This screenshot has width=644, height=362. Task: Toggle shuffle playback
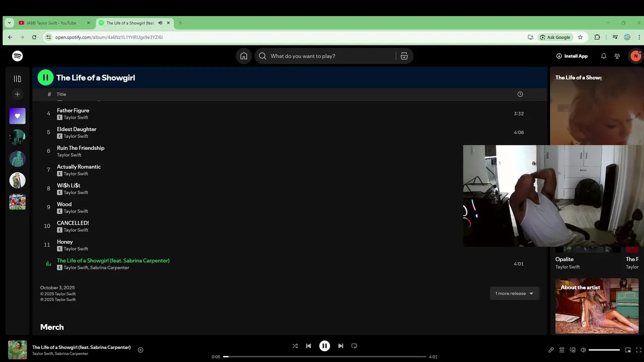(295, 346)
